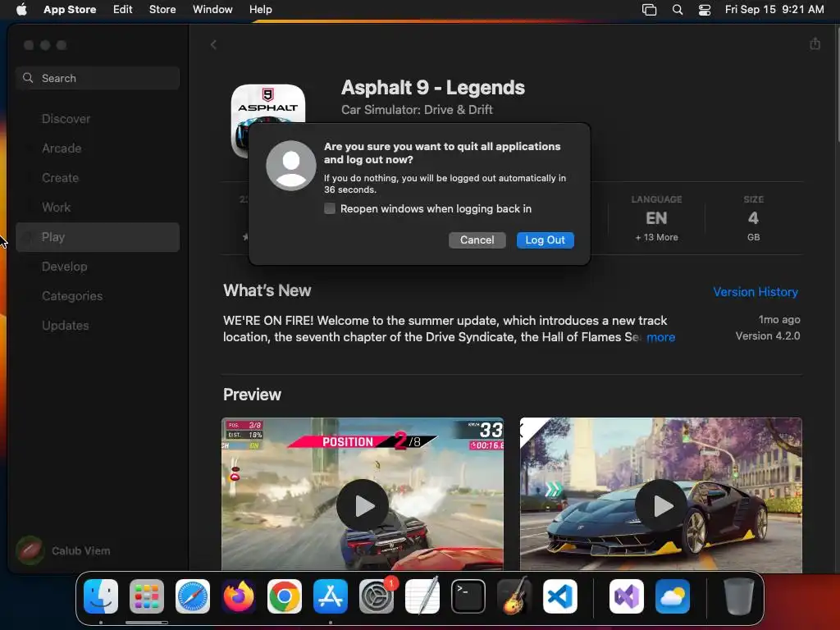Click the user avatar in logout dialog
The image size is (840, 630).
click(x=291, y=166)
